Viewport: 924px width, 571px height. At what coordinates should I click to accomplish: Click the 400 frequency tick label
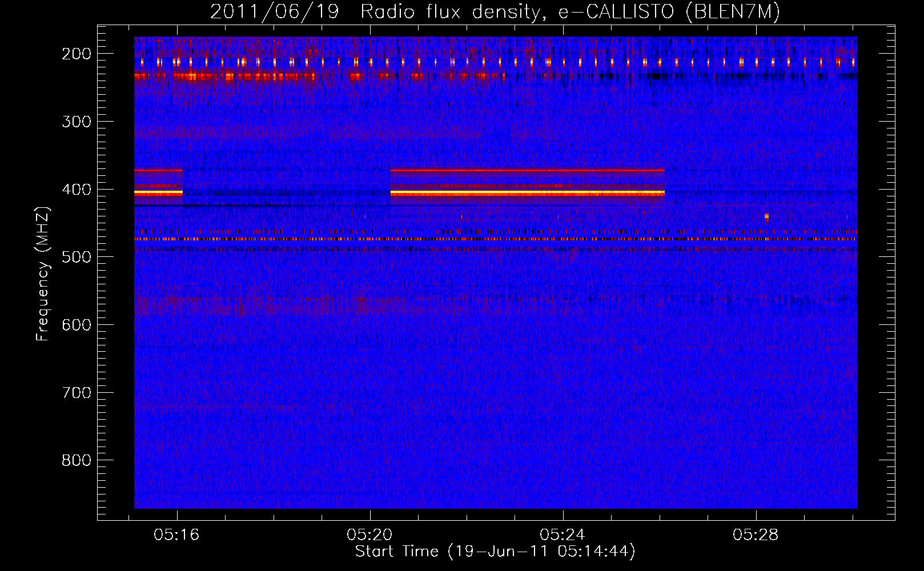77,190
